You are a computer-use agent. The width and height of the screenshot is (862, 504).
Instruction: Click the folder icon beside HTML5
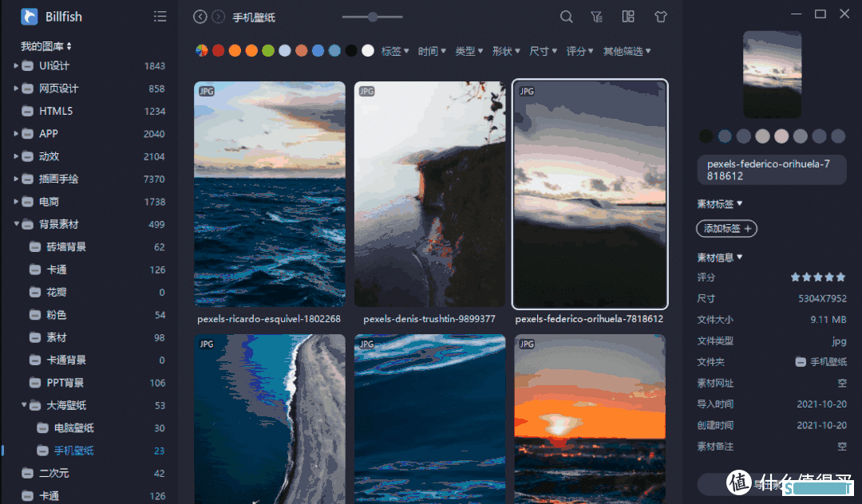[x=27, y=111]
